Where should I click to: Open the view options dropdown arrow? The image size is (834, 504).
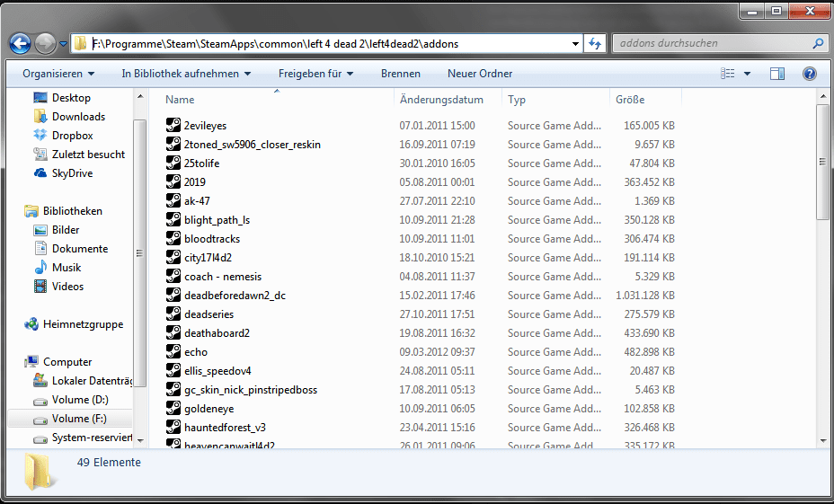(x=747, y=74)
